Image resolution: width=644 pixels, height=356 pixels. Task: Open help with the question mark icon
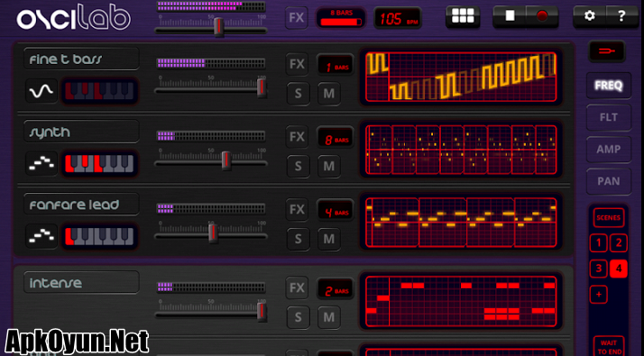(x=621, y=16)
